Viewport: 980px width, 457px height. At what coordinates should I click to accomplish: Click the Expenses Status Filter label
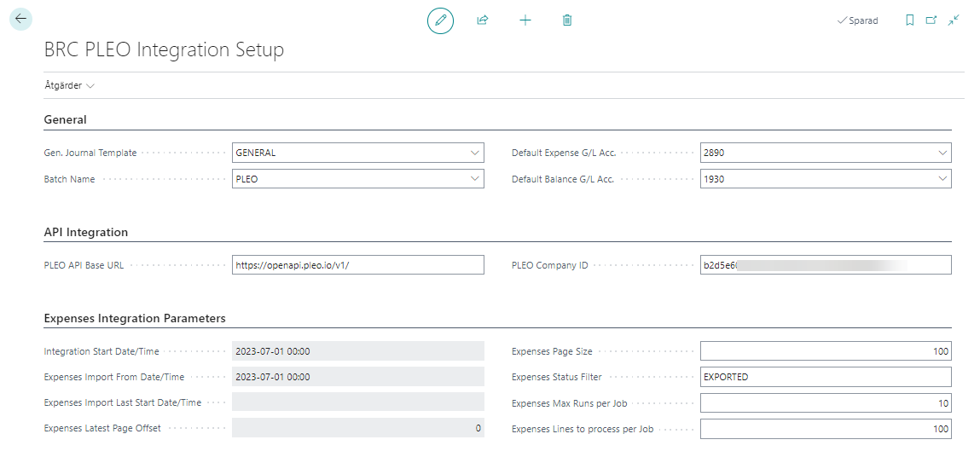(x=556, y=377)
